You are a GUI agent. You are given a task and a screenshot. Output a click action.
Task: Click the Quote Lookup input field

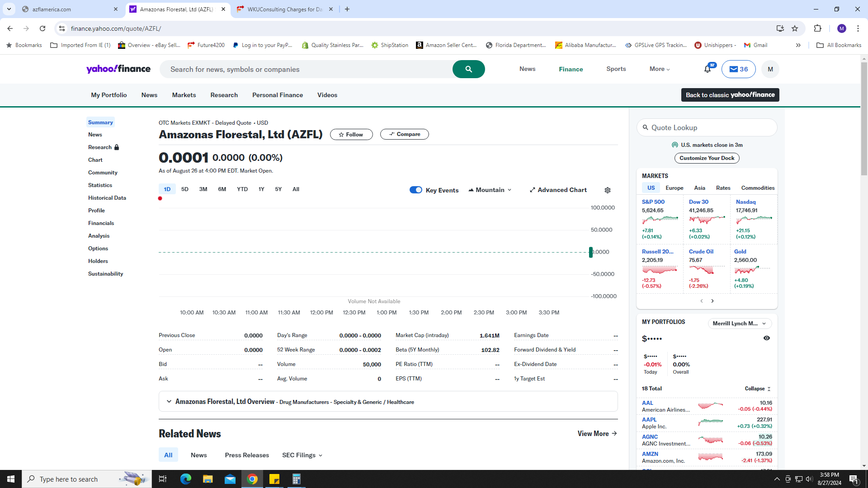pos(707,128)
